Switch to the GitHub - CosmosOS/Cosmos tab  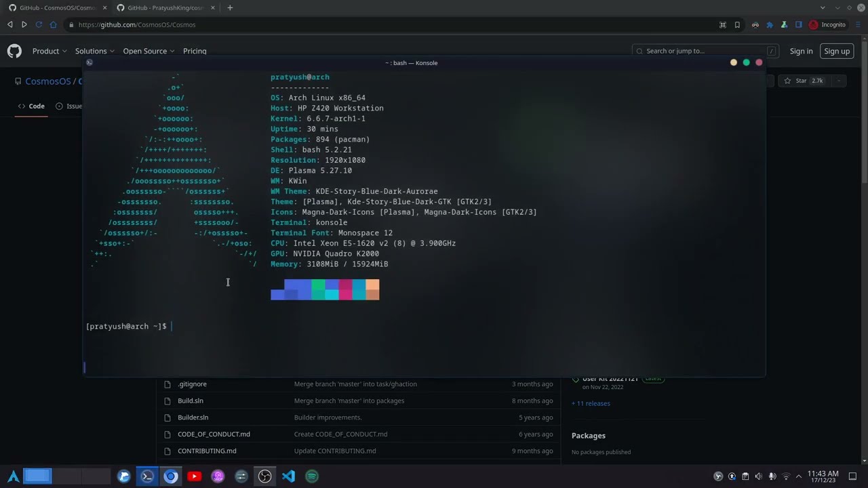56,7
